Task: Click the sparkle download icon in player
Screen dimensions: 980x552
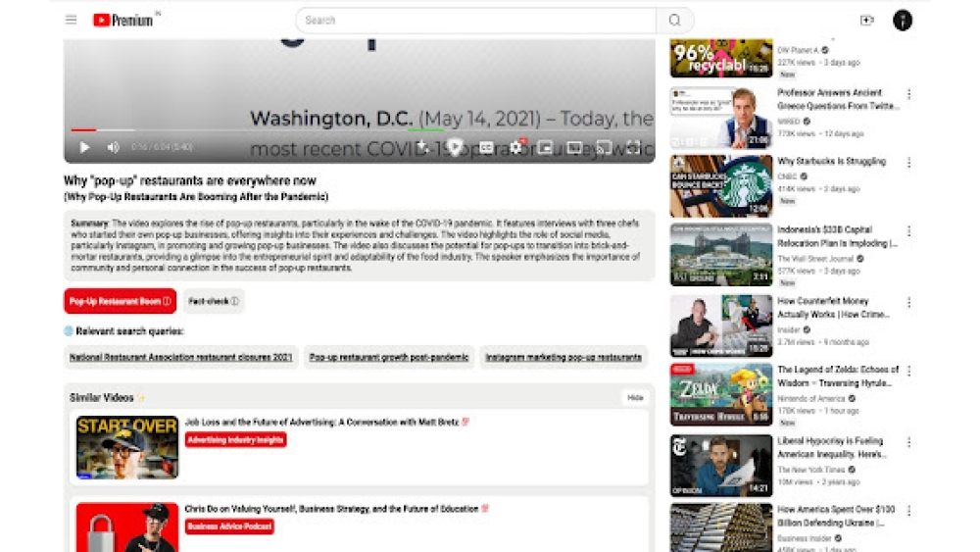Action: pos(423,147)
